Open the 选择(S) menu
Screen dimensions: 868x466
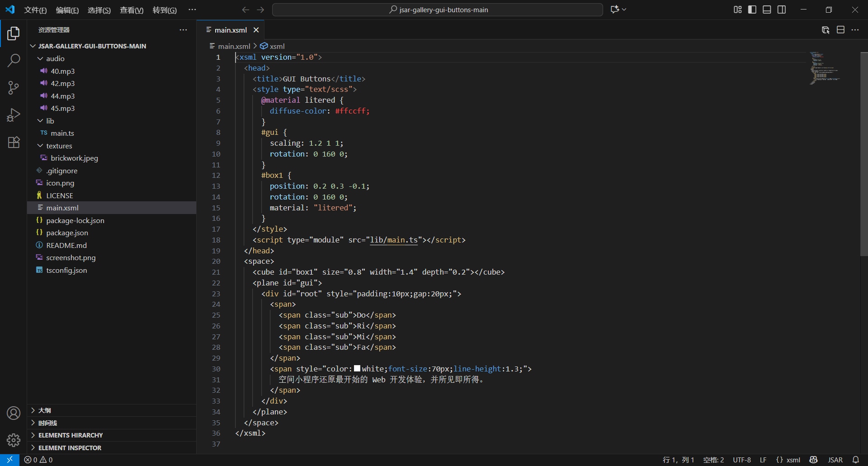click(x=99, y=10)
